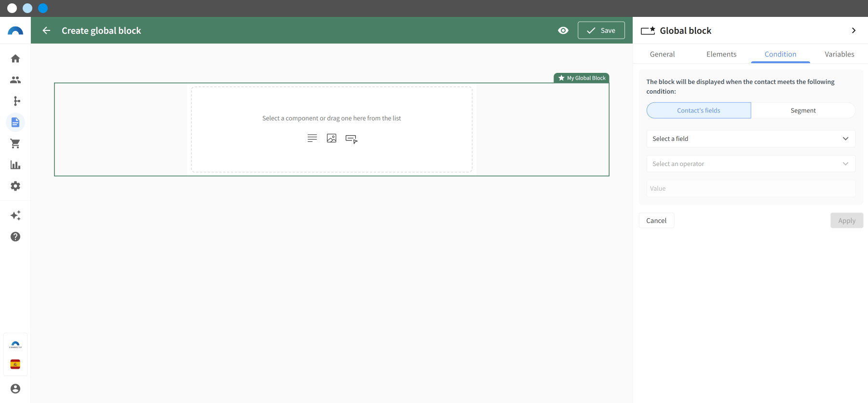Switch to the Condition tab

[x=780, y=54]
